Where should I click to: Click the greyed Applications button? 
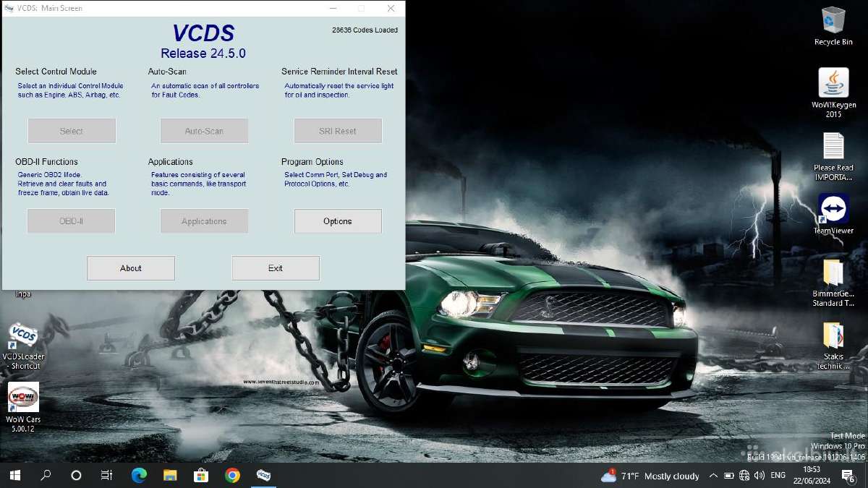tap(204, 221)
